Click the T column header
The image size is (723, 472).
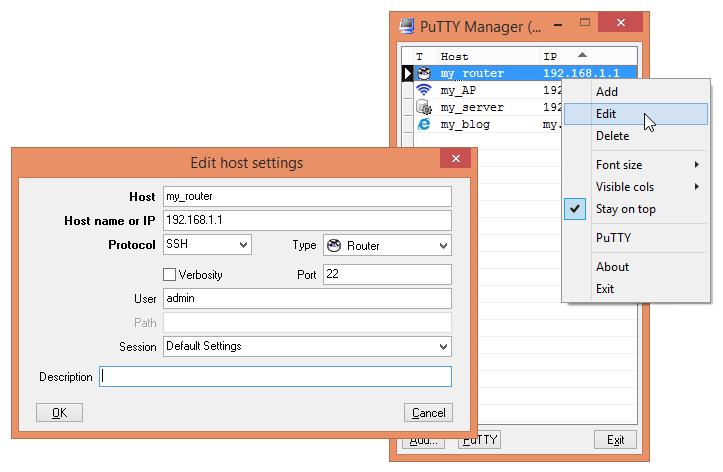425,56
